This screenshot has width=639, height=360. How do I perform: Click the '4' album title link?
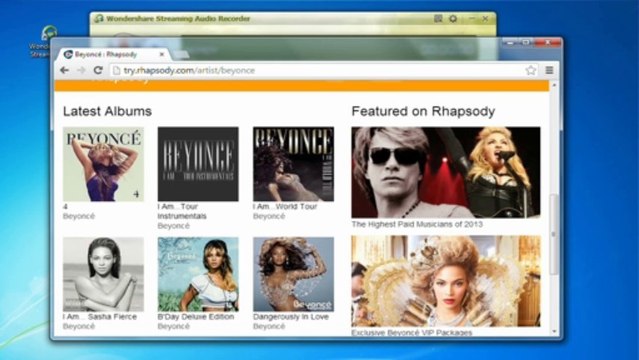tap(65, 207)
